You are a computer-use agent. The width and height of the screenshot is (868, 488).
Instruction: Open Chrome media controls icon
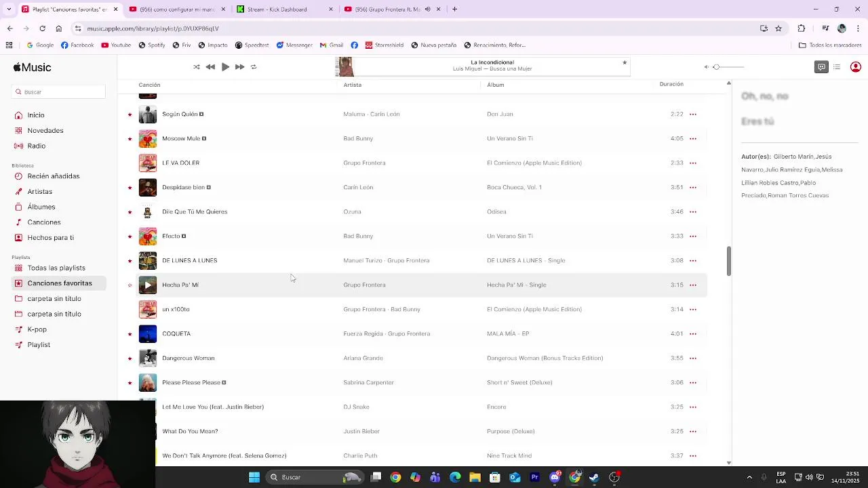tap(825, 28)
